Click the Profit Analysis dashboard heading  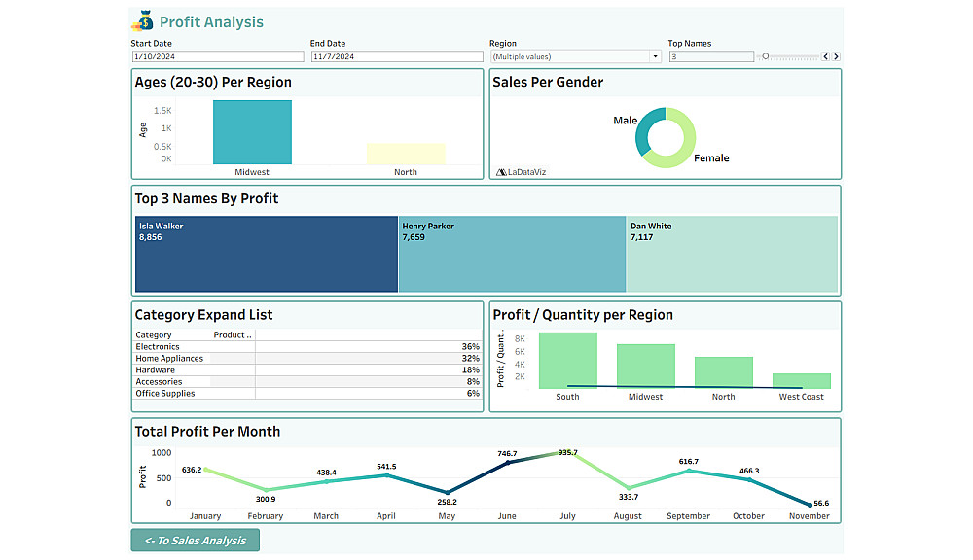pos(211,21)
